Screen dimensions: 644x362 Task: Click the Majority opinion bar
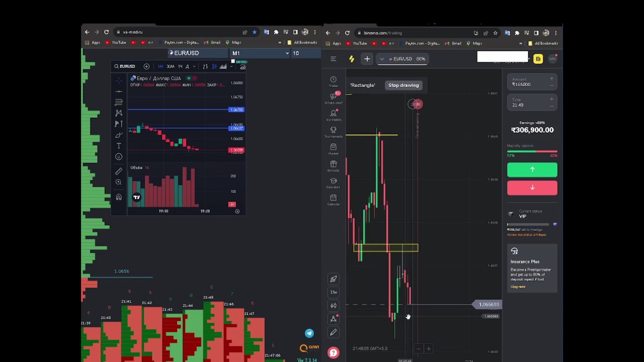click(532, 151)
